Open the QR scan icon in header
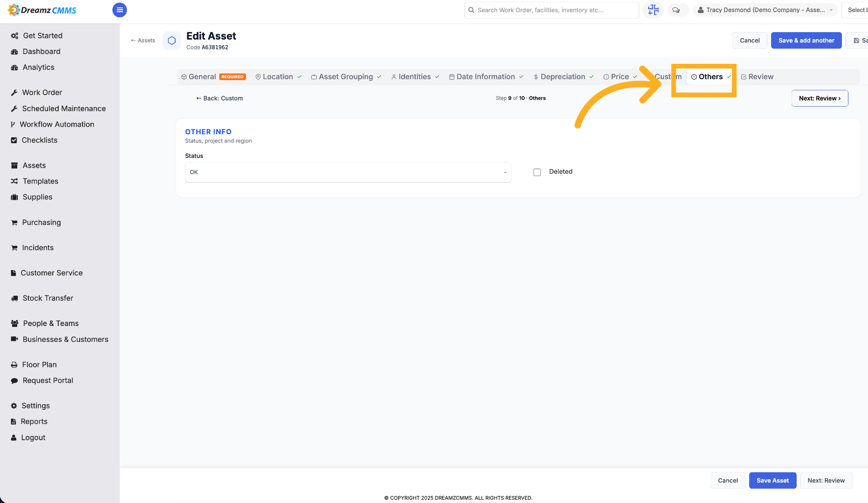This screenshot has width=868, height=503. pos(653,10)
